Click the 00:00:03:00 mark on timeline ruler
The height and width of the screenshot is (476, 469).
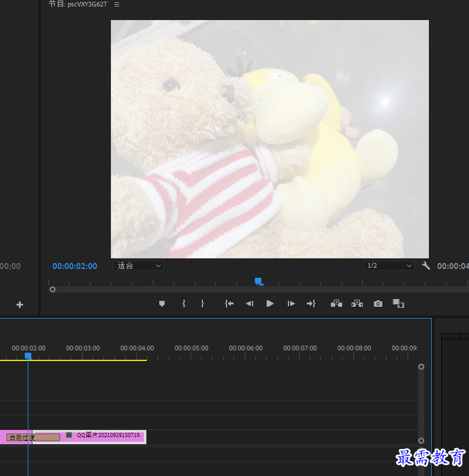pos(83,348)
